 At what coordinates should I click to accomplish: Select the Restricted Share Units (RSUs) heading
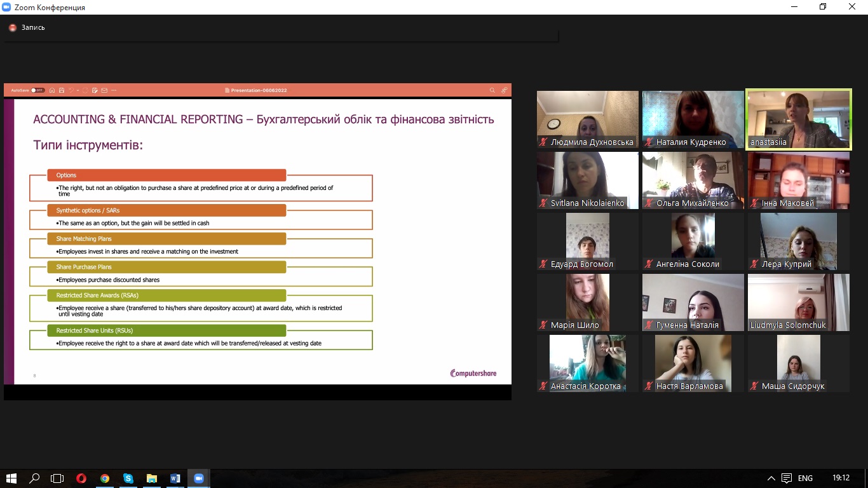166,330
